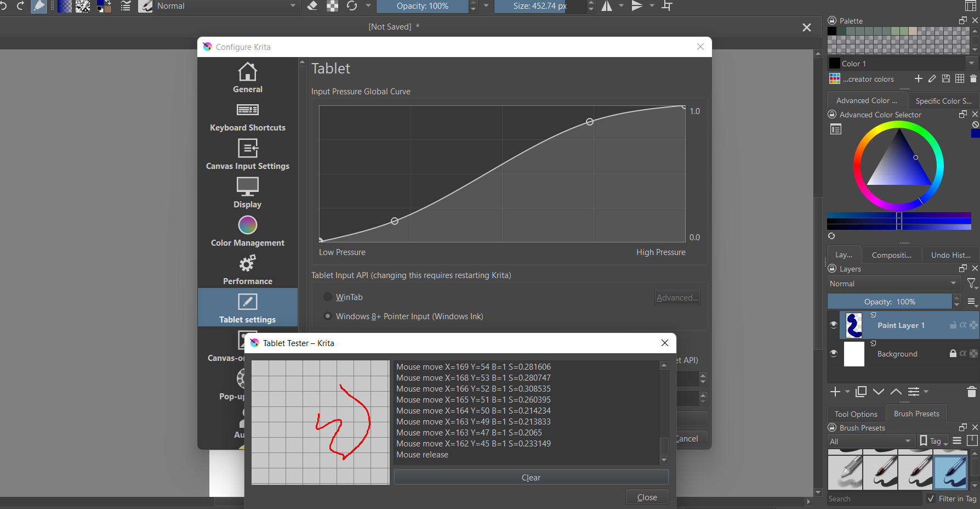Delete the selected layer
Image resolution: width=980 pixels, height=509 pixels.
tap(972, 392)
